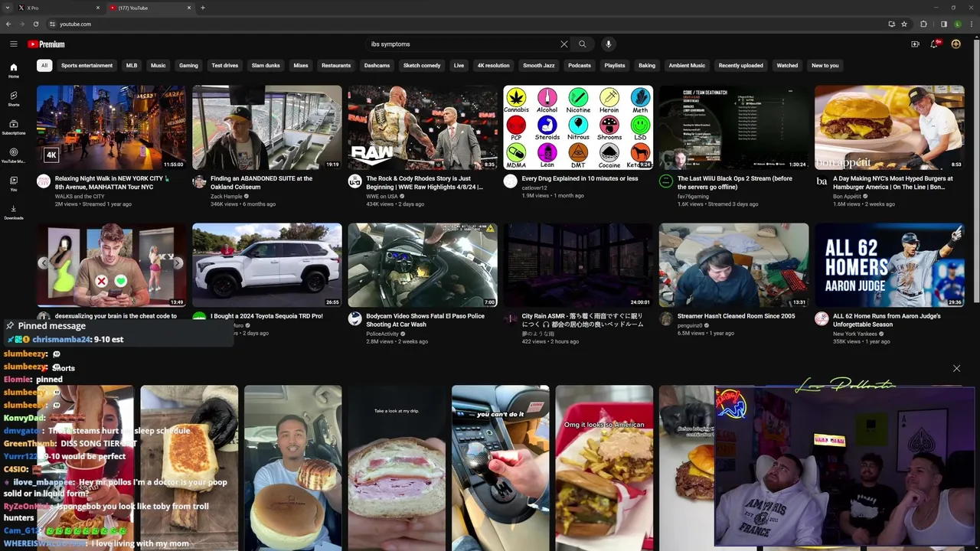The width and height of the screenshot is (980, 551).
Task: Click browser back arrow
Action: tap(8, 24)
